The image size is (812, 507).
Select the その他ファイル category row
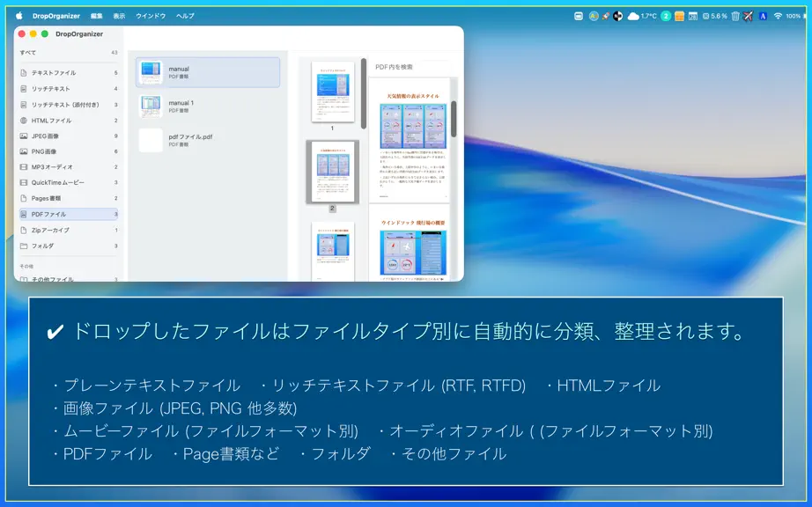69,279
